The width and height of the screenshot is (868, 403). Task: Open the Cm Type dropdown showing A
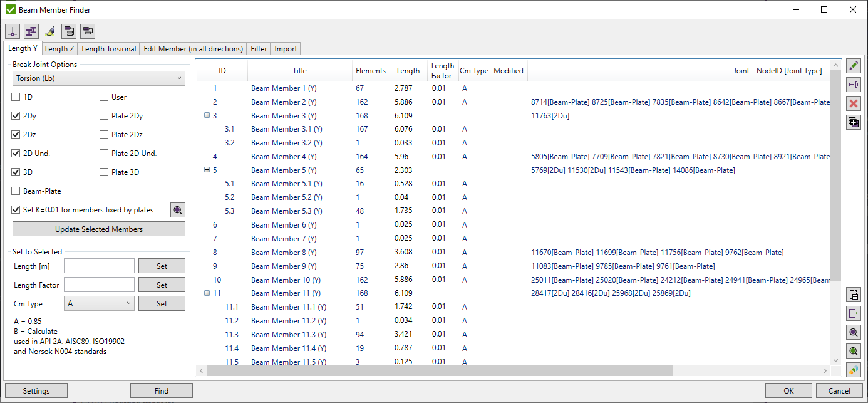tap(98, 303)
